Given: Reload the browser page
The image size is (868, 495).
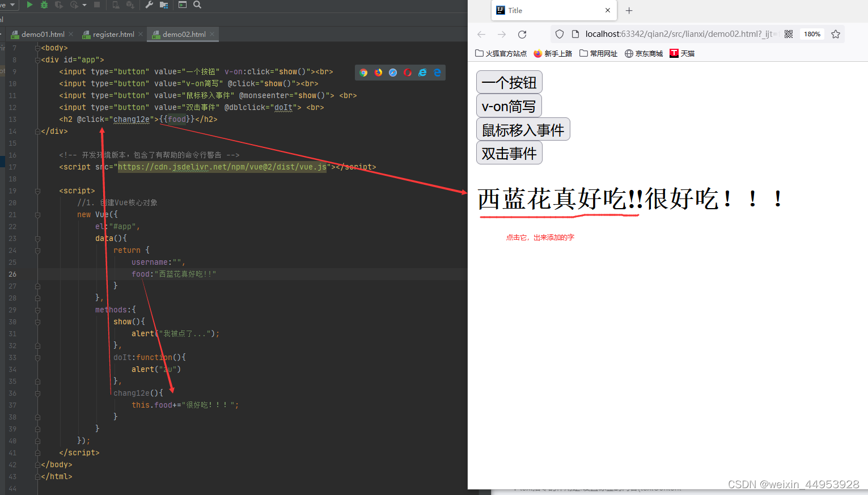Looking at the screenshot, I should point(522,34).
